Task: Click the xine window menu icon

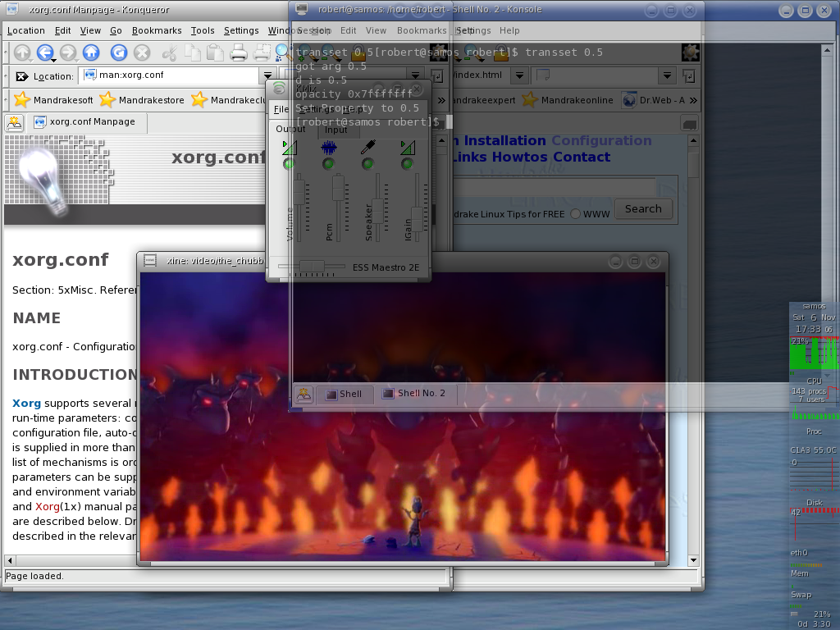Action: 150,261
